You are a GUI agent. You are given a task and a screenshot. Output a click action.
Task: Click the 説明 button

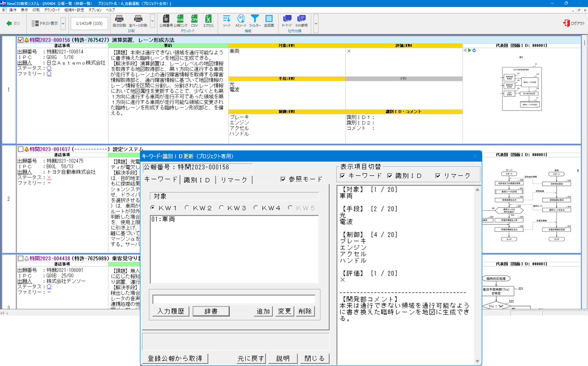[283, 358]
